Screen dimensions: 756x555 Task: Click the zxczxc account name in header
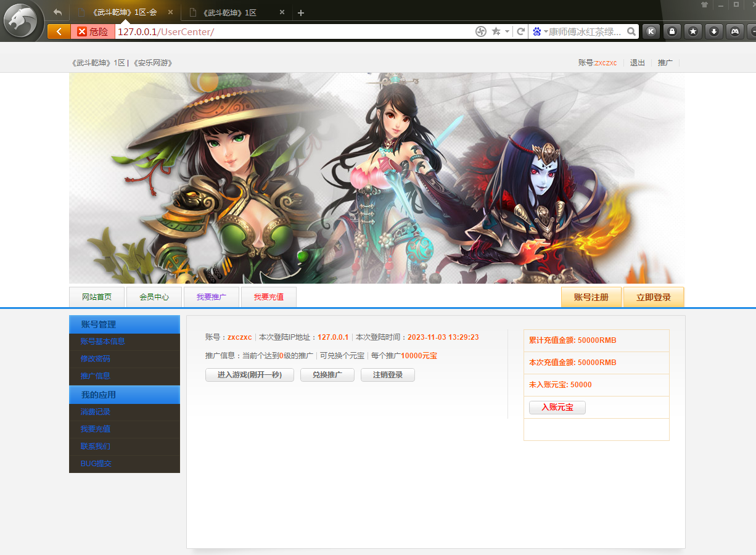[x=606, y=63]
